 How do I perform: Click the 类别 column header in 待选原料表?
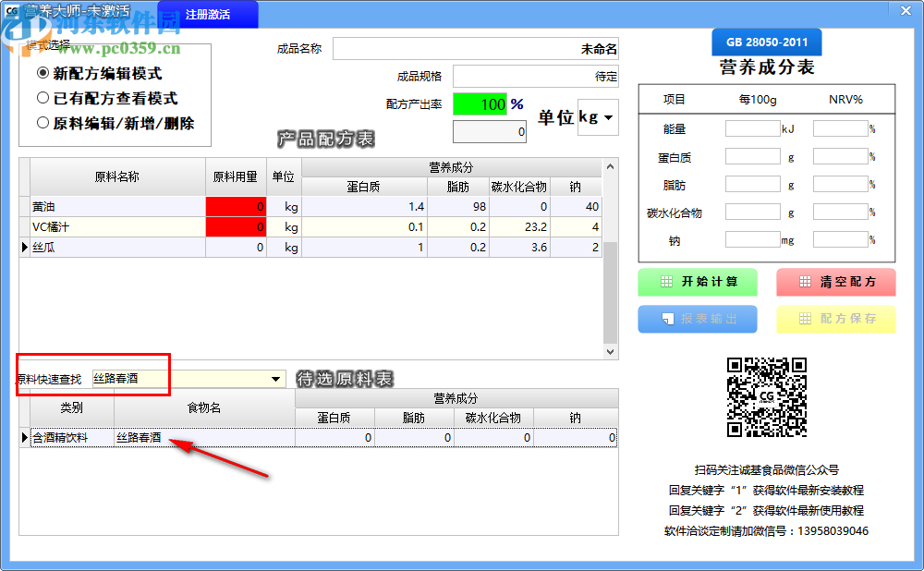[x=72, y=407]
